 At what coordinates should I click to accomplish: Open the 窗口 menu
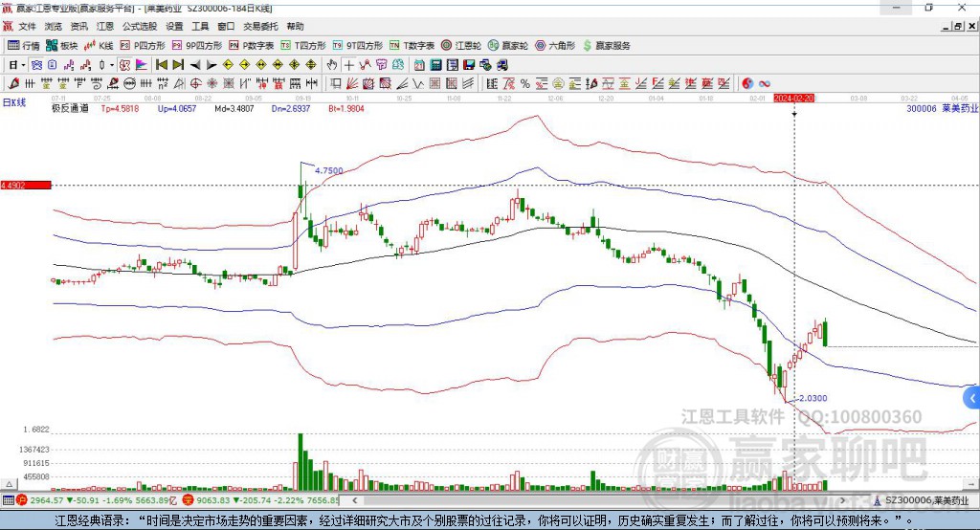tap(226, 26)
